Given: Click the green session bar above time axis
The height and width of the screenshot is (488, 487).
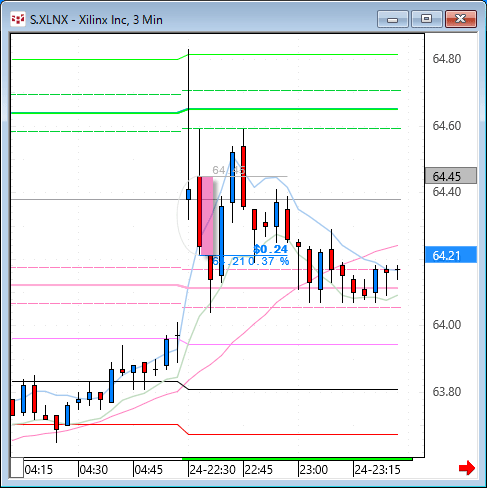Looking at the screenshot, I should [x=297, y=459].
